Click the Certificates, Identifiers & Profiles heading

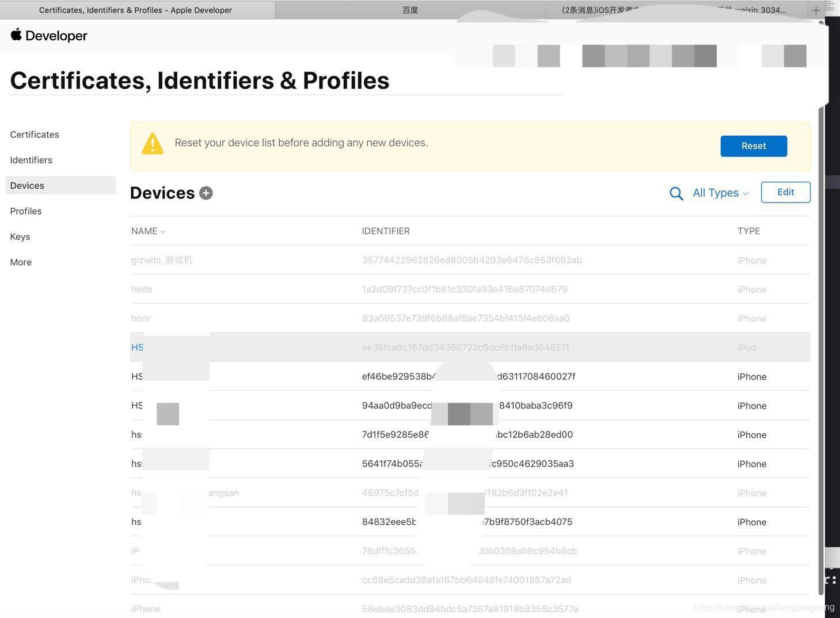(200, 81)
